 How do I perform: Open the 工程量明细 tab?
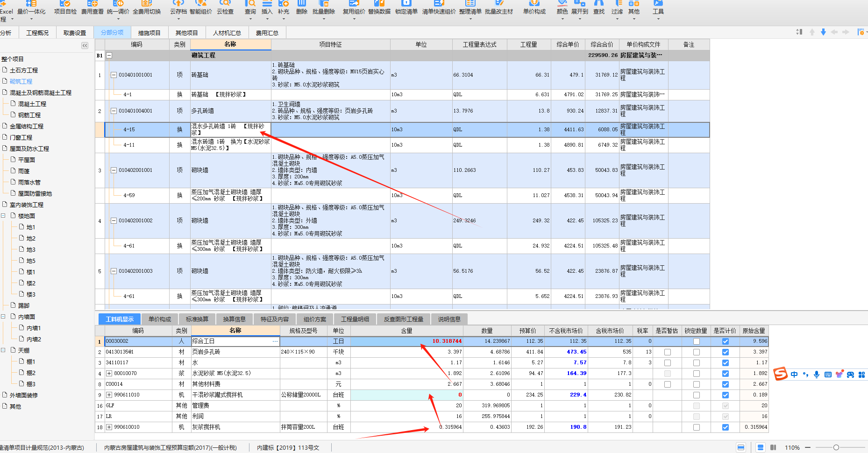tap(355, 319)
